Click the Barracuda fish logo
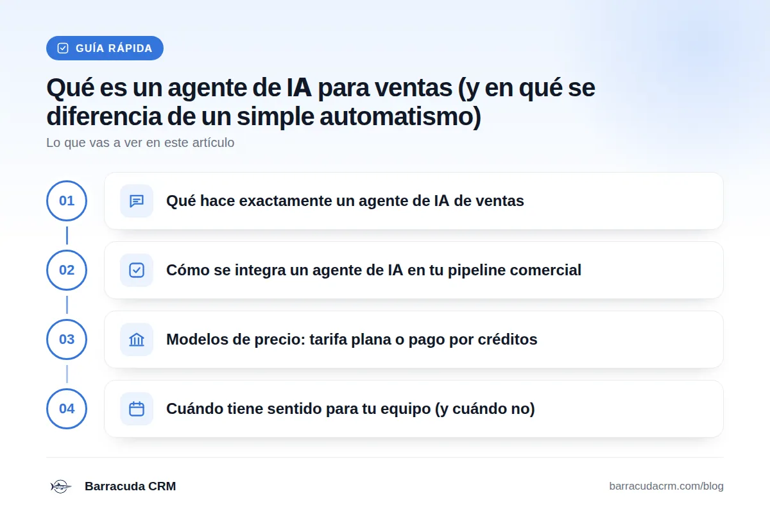Screen dimensions: 770x532 click(60, 486)
